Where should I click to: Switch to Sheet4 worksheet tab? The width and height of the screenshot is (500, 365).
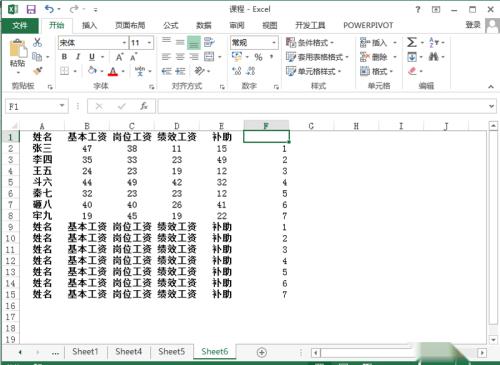pyautogui.click(x=128, y=351)
